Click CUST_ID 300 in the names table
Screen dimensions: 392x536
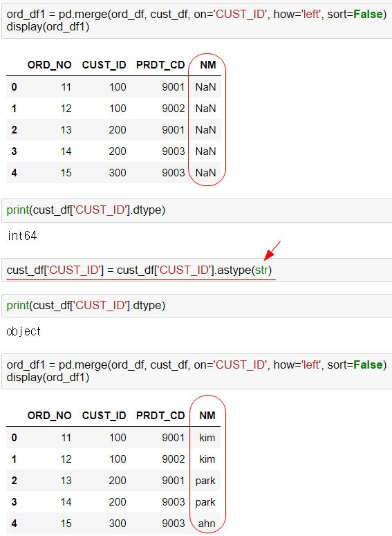[x=118, y=524]
